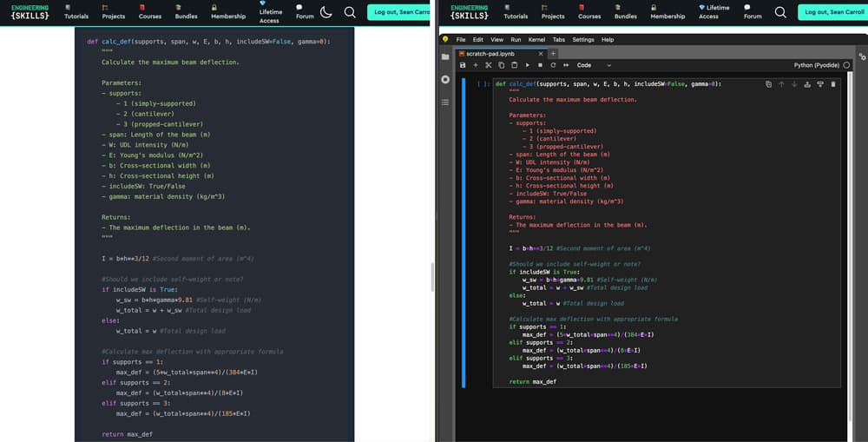Expand the Settings menu in the notebook
868x442 pixels.
tap(583, 40)
